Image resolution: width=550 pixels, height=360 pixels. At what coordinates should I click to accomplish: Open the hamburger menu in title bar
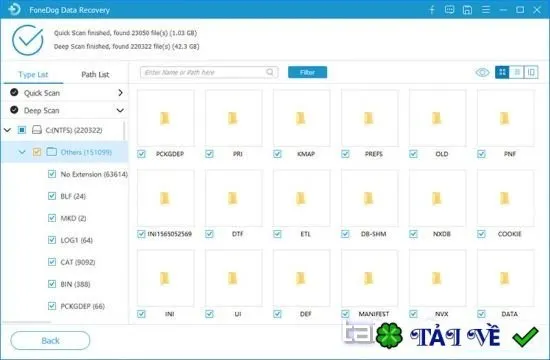486,10
